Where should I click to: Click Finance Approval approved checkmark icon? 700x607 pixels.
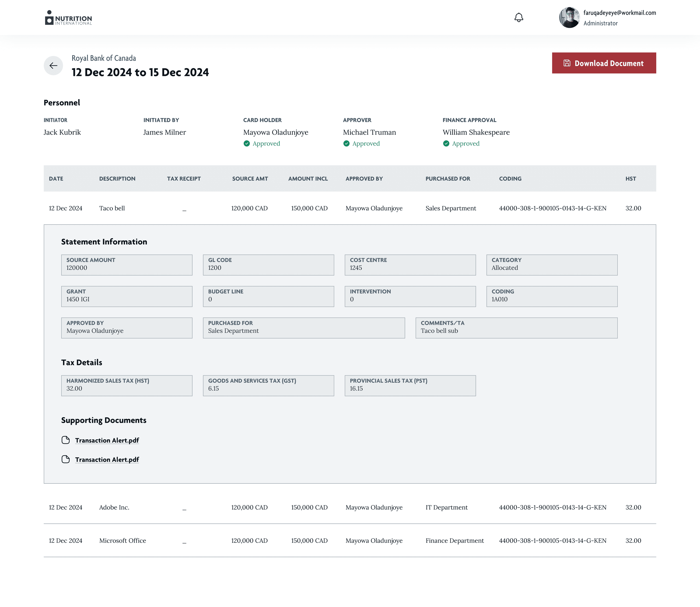pyautogui.click(x=446, y=144)
